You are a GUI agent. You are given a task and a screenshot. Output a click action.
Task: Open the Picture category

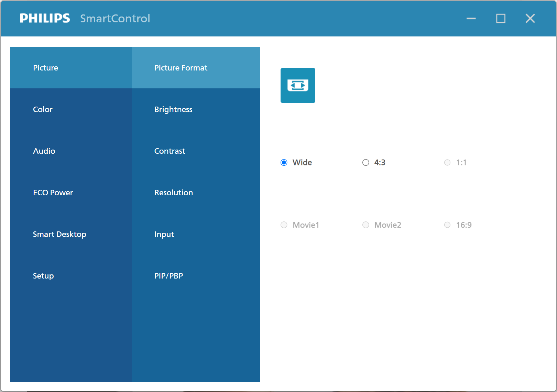(71, 68)
